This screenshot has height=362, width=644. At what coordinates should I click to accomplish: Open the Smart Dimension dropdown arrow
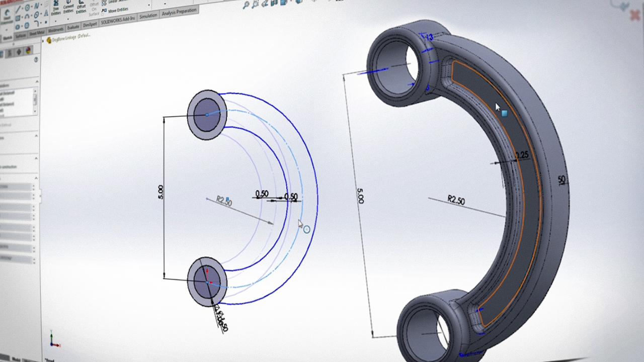tap(7, 30)
